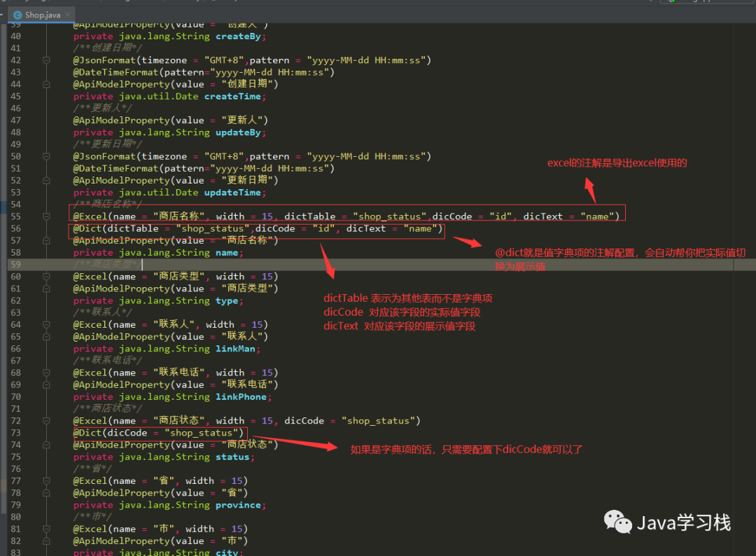
Task: Click the createTime field name
Action: [232, 97]
